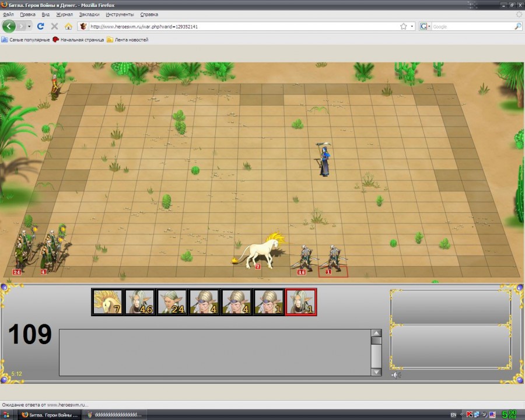The height and width of the screenshot is (420, 525).
Task: Open the Лента новостей feed bookmark
Action: point(128,40)
